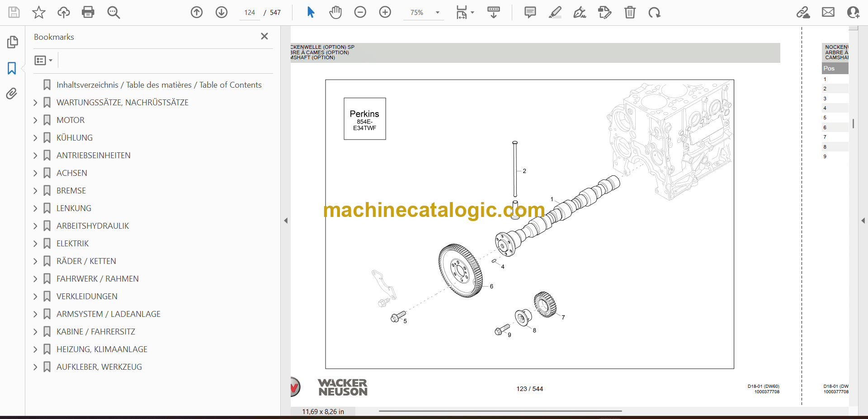The image size is (868, 419).
Task: Open the Inhaltsverzeichnis table of contents bookmark
Action: (x=159, y=85)
